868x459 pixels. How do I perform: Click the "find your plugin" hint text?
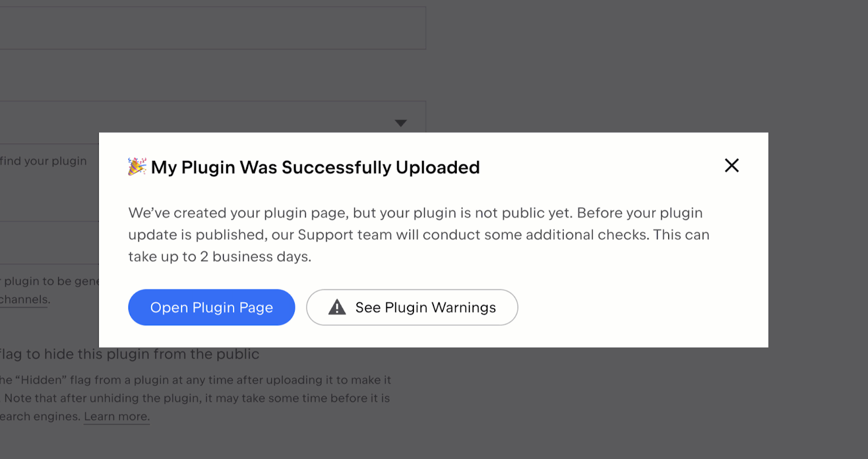point(43,161)
